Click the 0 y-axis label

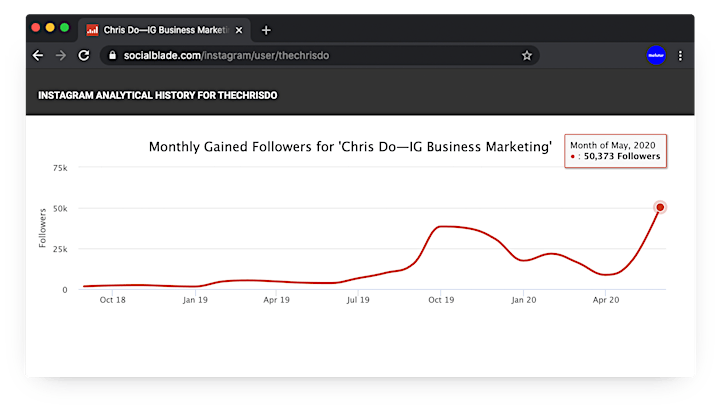point(65,290)
